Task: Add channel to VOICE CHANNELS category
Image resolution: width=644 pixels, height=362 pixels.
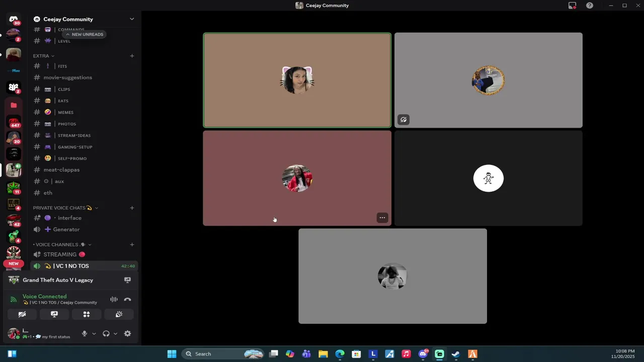Action: click(132, 244)
